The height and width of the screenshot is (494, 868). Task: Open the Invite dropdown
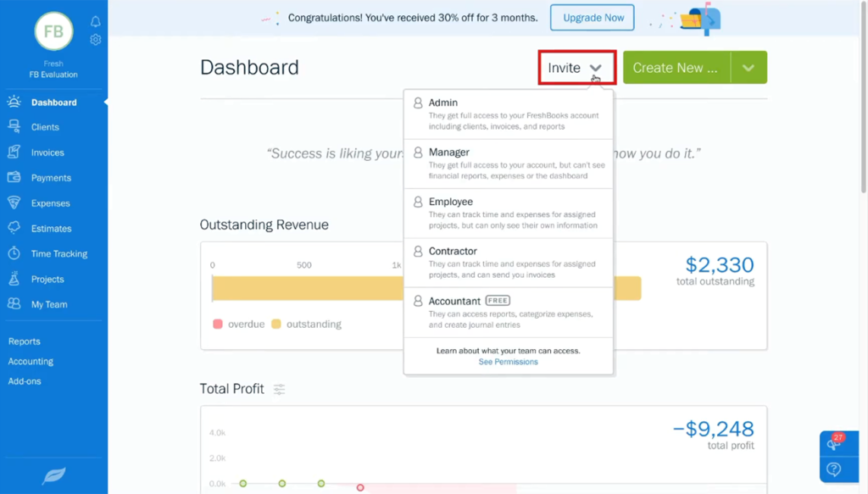576,67
